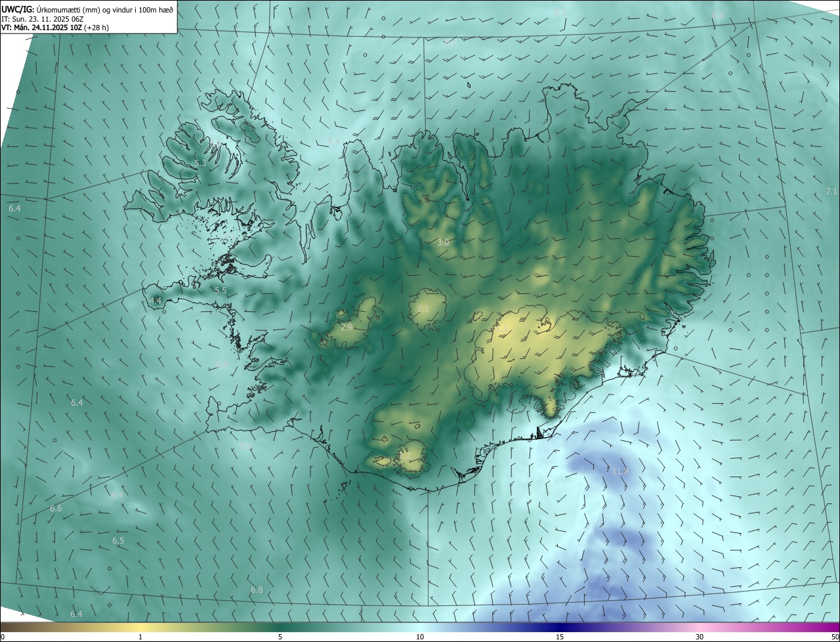Click the 2.1 value on the central glacier
This screenshot has height=642, width=840.
click(423, 309)
